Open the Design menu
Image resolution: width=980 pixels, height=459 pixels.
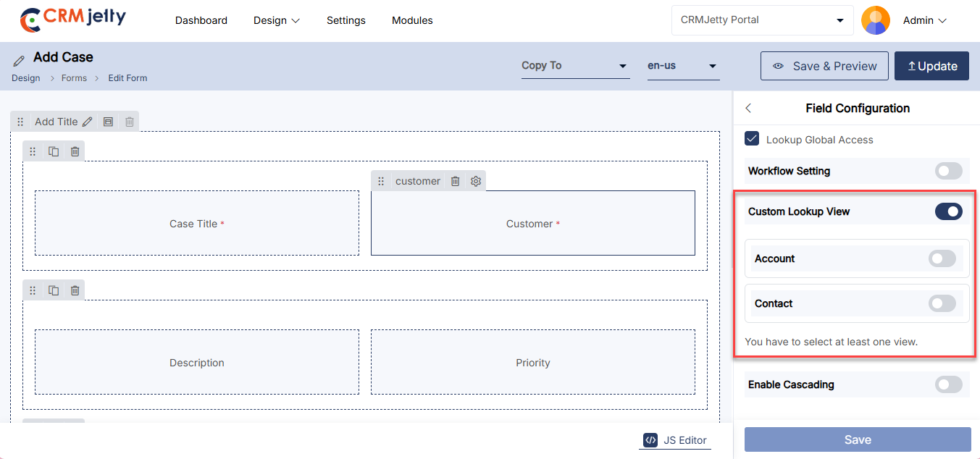[276, 20]
